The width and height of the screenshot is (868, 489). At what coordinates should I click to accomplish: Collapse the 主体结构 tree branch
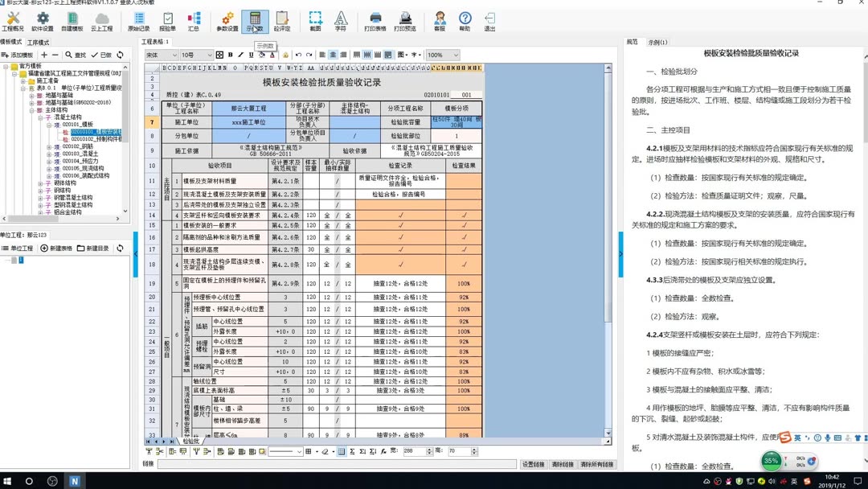point(31,110)
